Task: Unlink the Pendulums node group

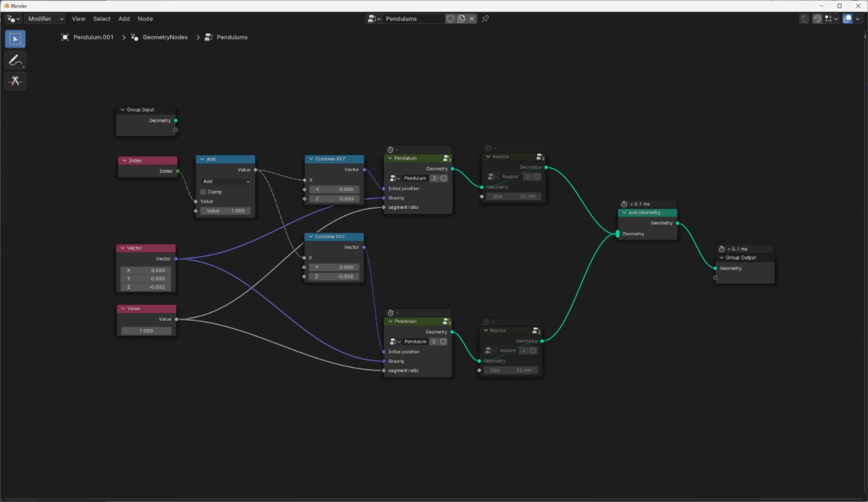Action: point(472,19)
